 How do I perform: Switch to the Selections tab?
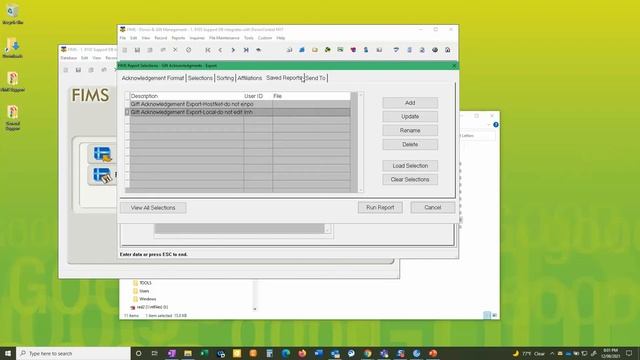coord(200,78)
